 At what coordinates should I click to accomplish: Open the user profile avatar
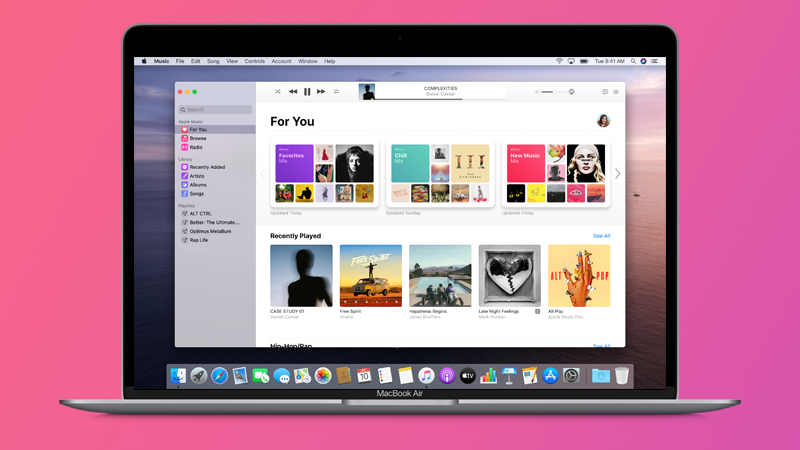[603, 121]
